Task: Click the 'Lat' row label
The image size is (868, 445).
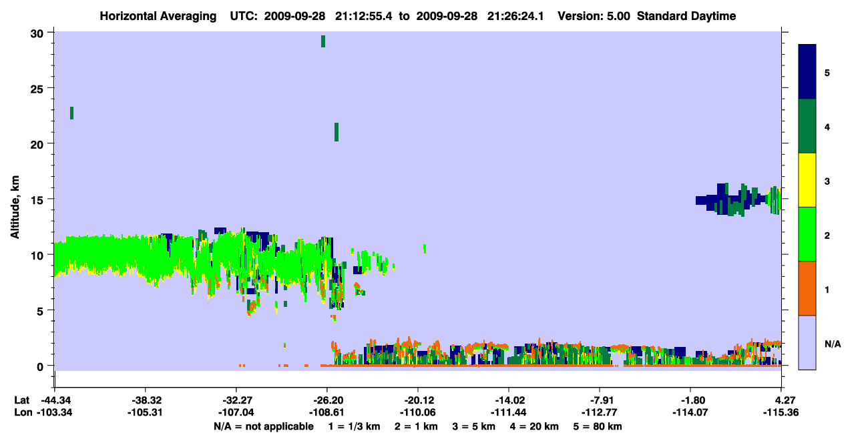Action: click(x=22, y=400)
